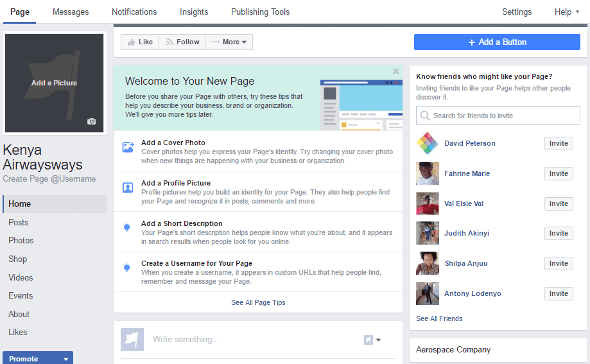
Task: Invite Val Elsie Val
Action: click(559, 204)
